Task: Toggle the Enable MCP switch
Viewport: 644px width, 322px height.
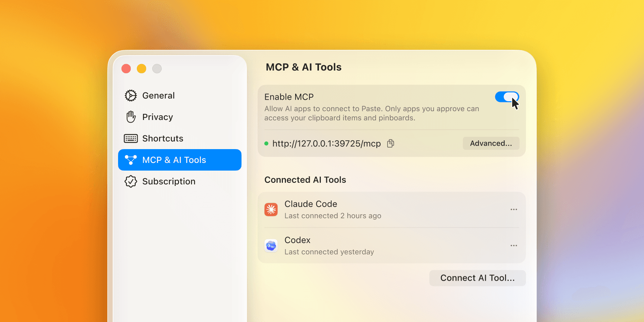Action: tap(507, 97)
